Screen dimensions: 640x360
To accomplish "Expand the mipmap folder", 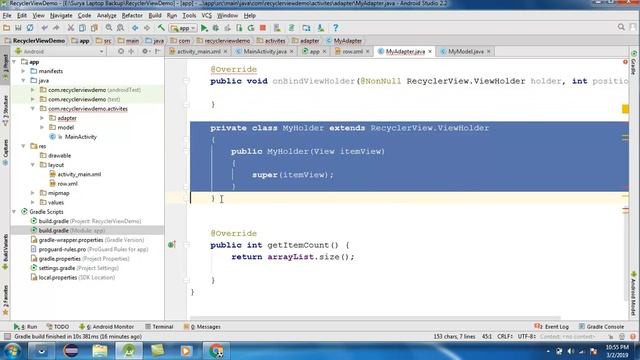I will tap(33, 193).
